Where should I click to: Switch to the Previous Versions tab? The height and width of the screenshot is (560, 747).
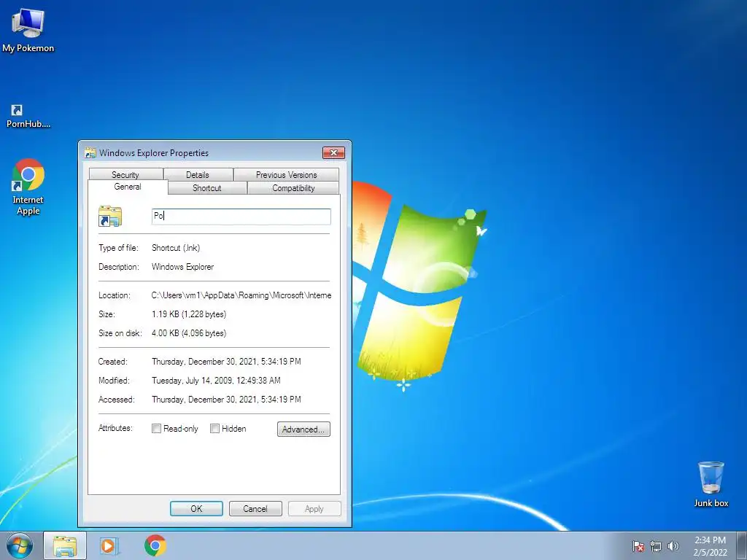pos(286,175)
